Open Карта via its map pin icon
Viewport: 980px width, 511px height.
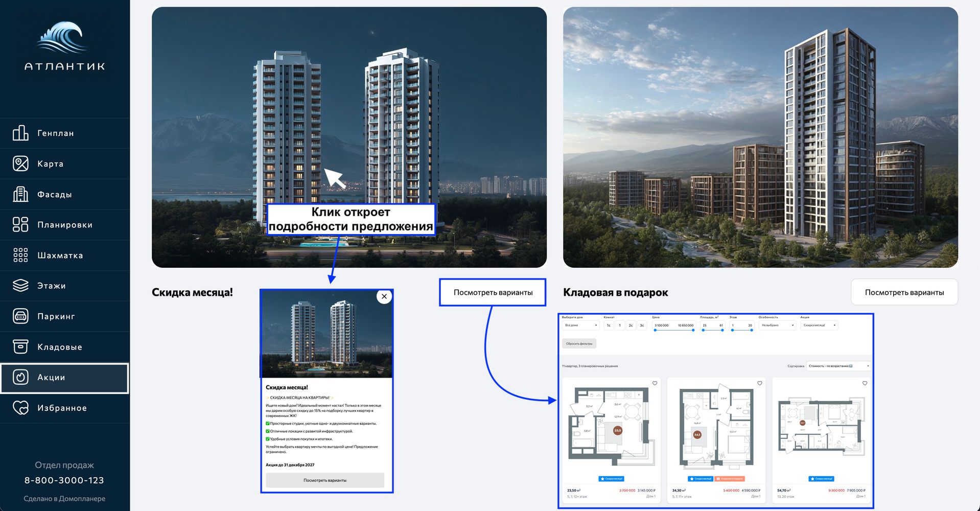coord(20,164)
